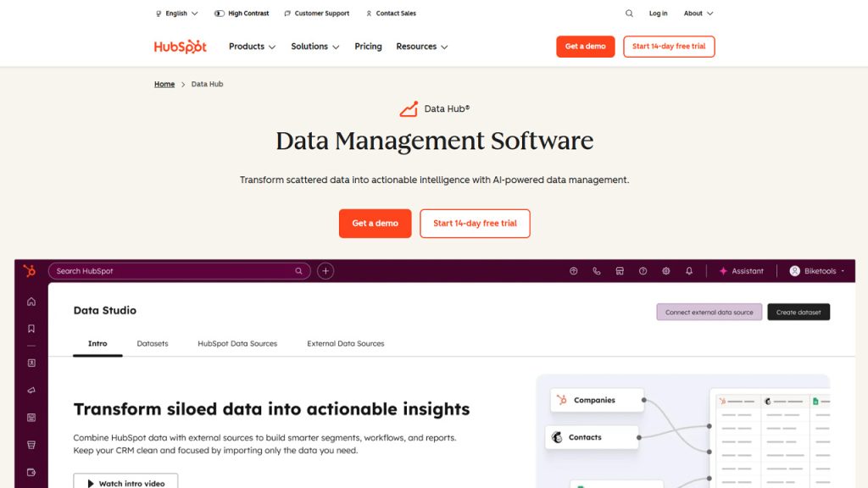Click Connect external data source button
Viewport: 868px width, 488px height.
709,312
